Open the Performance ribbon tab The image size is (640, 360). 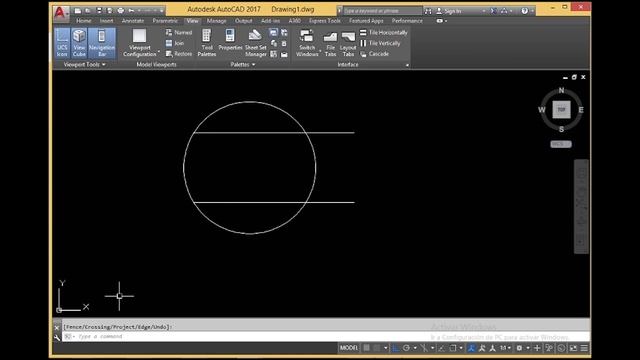pos(407,20)
